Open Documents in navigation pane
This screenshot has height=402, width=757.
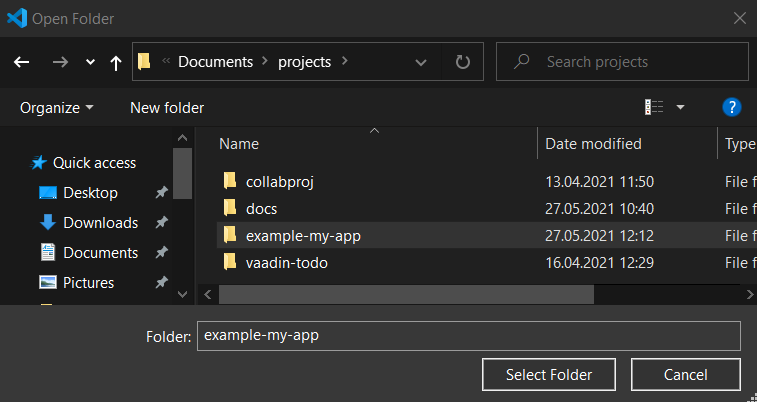click(x=100, y=253)
